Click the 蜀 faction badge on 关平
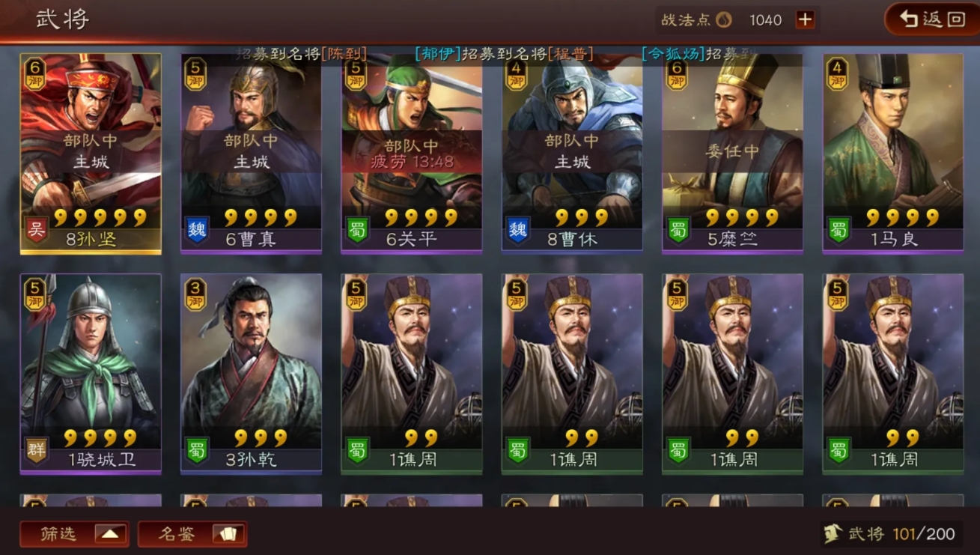Screen dimensions: 980x555 pyautogui.click(x=357, y=230)
